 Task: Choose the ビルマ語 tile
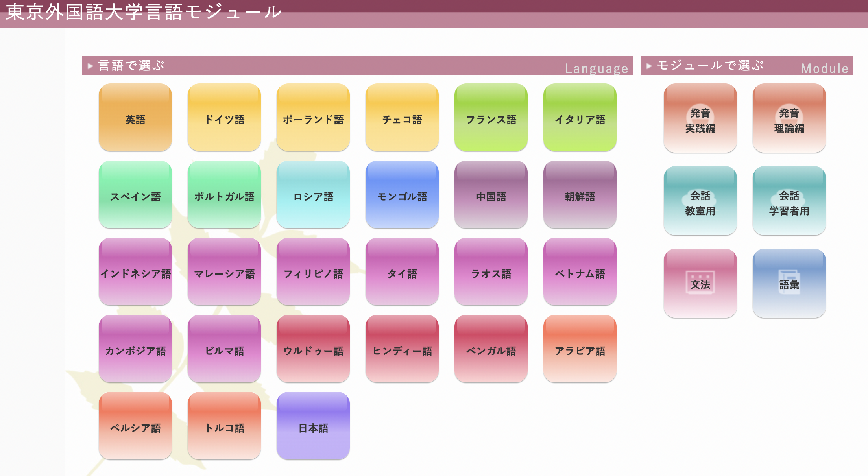[224, 349]
